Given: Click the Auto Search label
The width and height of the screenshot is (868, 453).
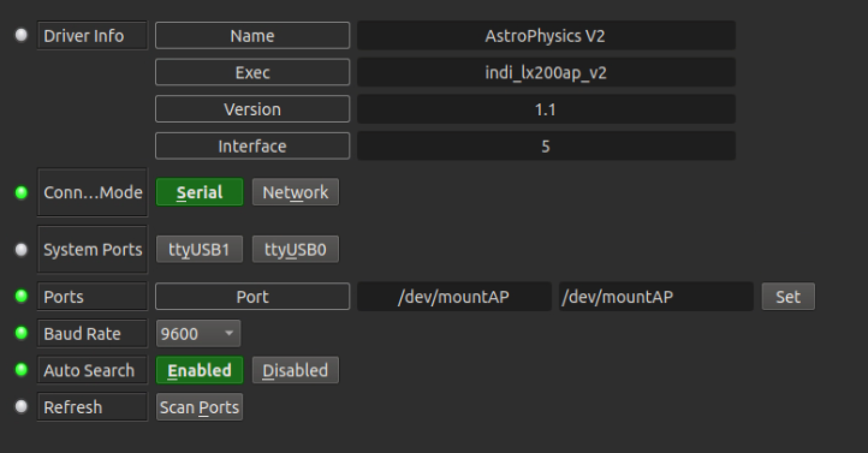Looking at the screenshot, I should point(93,370).
